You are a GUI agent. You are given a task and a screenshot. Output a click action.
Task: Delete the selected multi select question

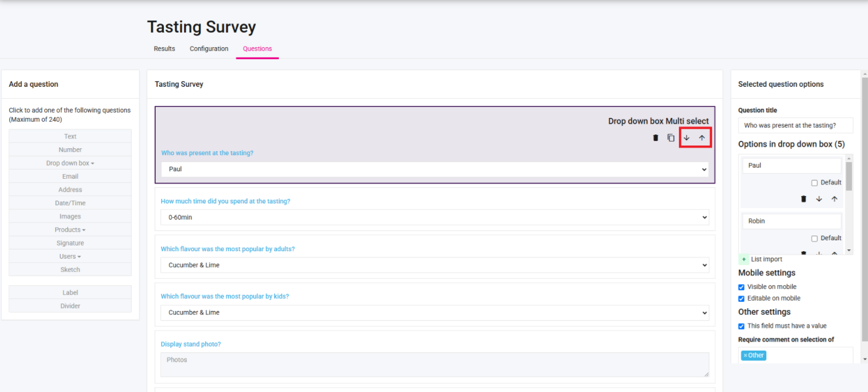pos(655,138)
